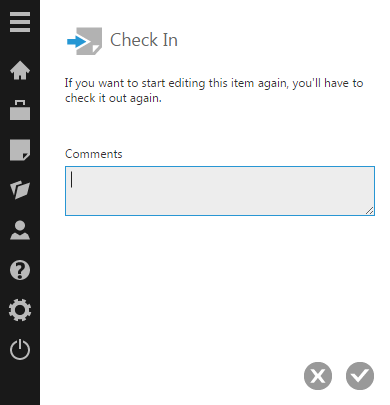The width and height of the screenshot is (390, 405).
Task: Go to the Home icon in the sidebar
Action: pyautogui.click(x=20, y=70)
